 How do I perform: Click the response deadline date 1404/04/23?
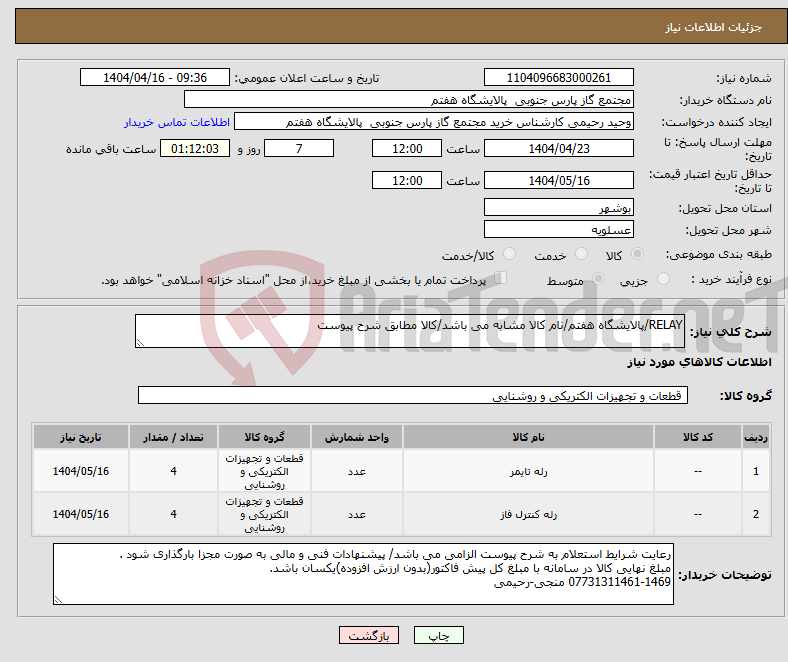(x=559, y=148)
